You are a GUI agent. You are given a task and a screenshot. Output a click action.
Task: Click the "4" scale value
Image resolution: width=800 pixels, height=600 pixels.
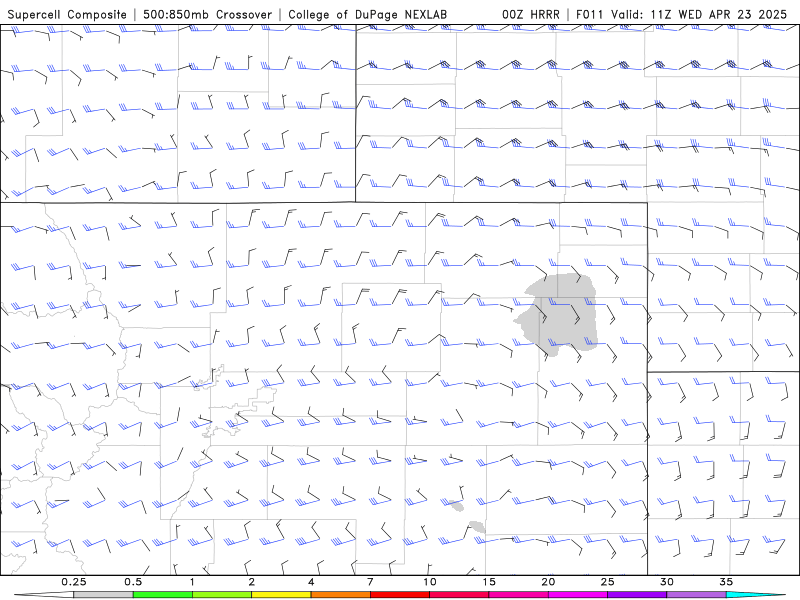click(x=311, y=582)
